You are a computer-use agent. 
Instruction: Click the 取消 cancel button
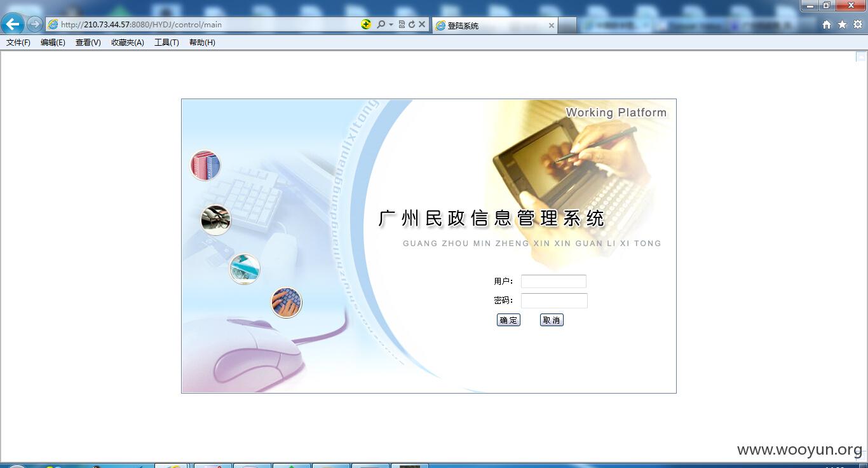coord(552,320)
